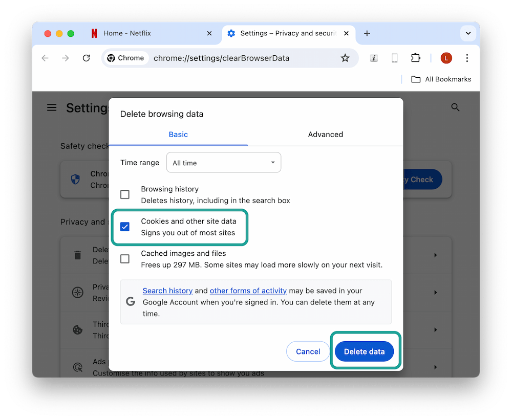Open the All Bookmarks folder

coord(441,79)
